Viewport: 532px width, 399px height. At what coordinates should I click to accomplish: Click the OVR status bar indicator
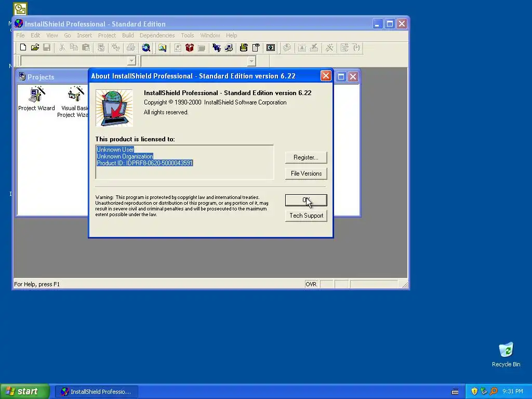pyautogui.click(x=311, y=284)
